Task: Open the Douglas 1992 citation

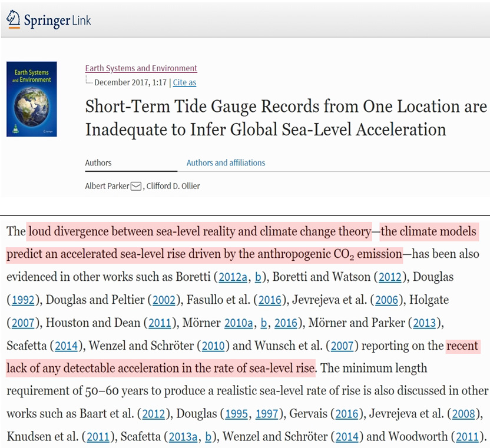Action: (x=23, y=300)
